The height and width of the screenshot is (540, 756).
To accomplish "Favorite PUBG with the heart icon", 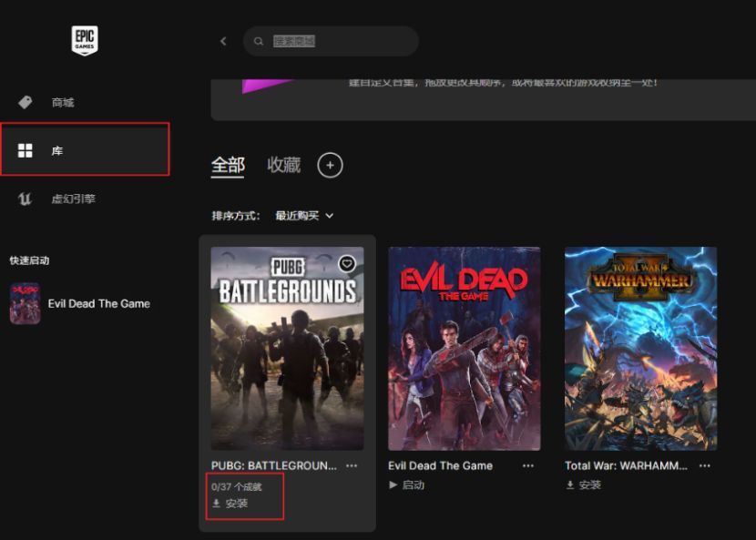I will pyautogui.click(x=347, y=263).
